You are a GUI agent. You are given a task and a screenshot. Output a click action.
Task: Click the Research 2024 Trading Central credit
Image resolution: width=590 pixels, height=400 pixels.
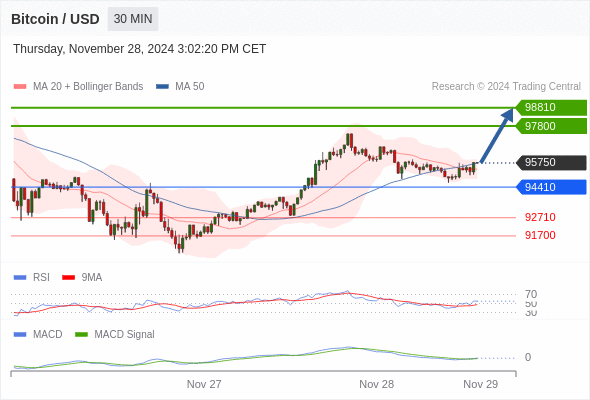coord(506,87)
